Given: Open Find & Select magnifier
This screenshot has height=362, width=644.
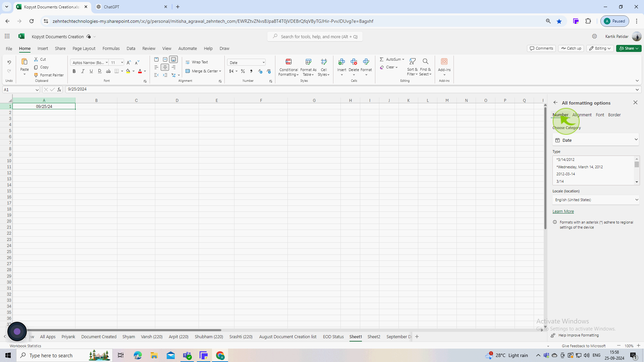Looking at the screenshot, I should click(425, 67).
